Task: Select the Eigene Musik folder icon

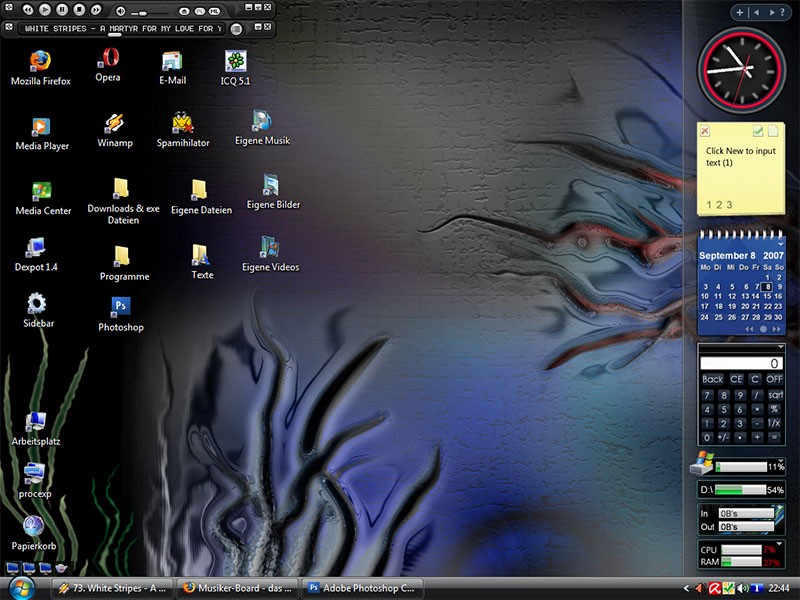Action: (x=262, y=128)
